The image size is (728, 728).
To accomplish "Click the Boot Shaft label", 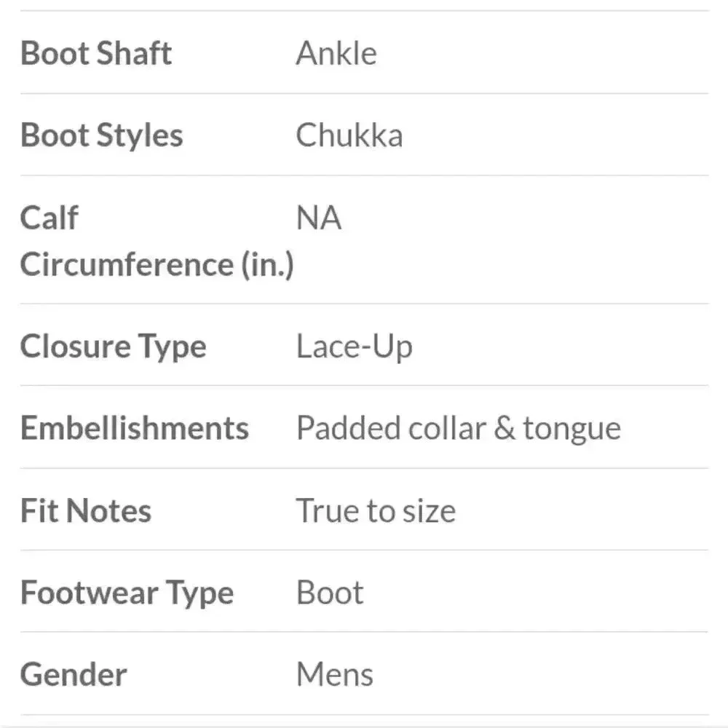I will (96, 54).
